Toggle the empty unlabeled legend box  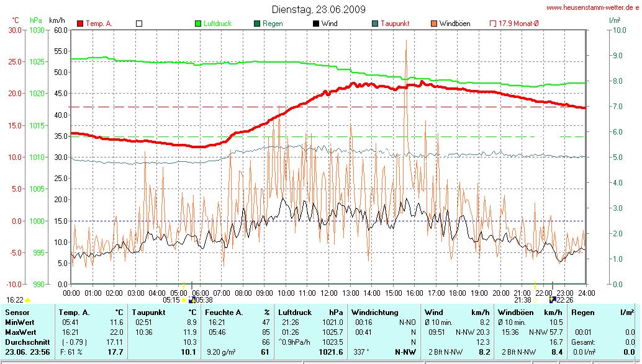point(139,24)
